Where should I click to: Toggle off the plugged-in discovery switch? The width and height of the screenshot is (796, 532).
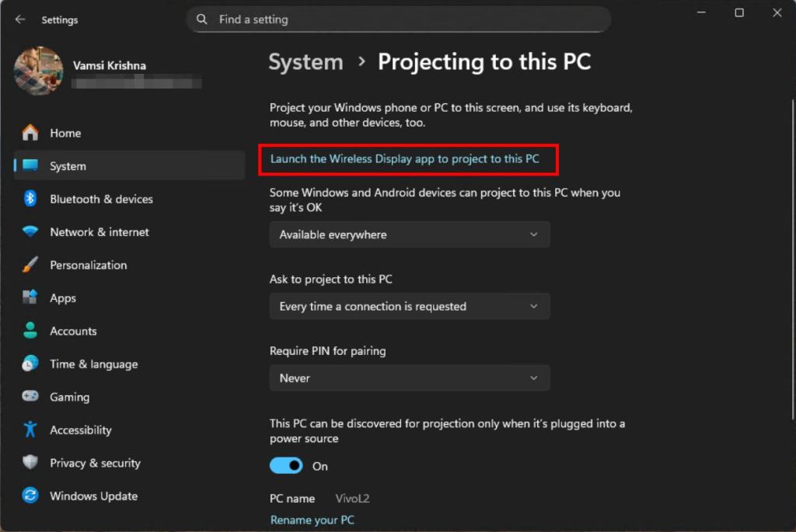286,465
